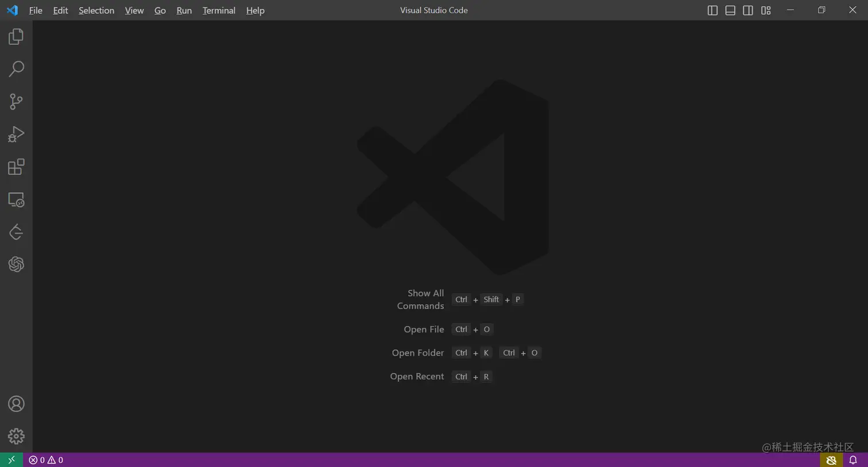Open the Manage gear icon
This screenshot has height=467, width=868.
16,436
